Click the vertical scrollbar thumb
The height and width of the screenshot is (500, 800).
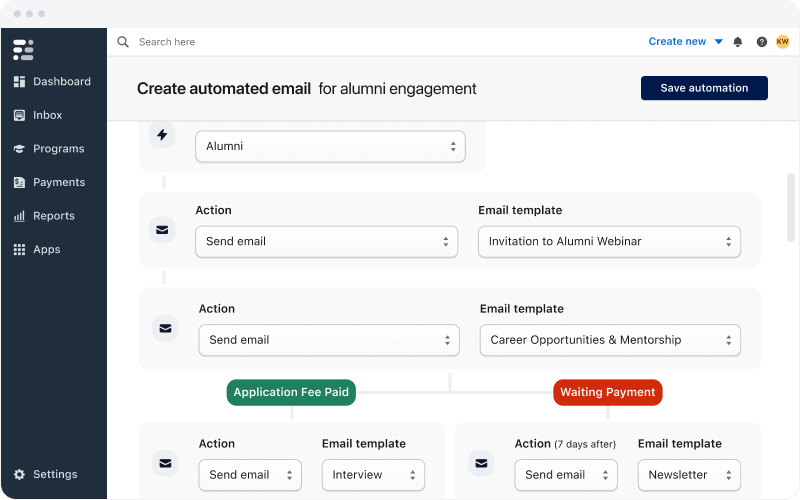click(791, 207)
